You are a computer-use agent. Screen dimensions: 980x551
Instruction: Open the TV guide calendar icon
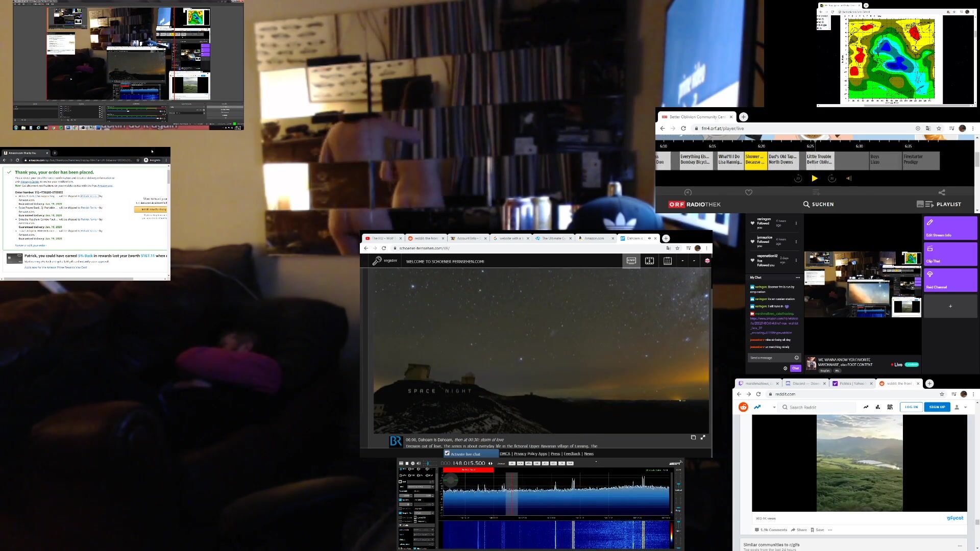(x=668, y=261)
